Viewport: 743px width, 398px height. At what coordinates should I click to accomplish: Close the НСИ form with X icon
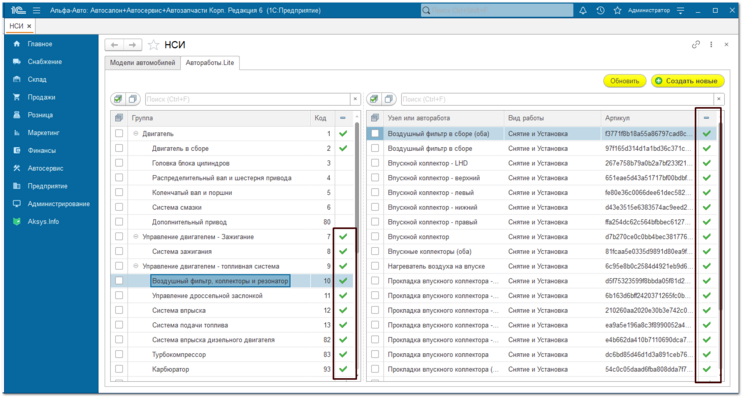[726, 45]
